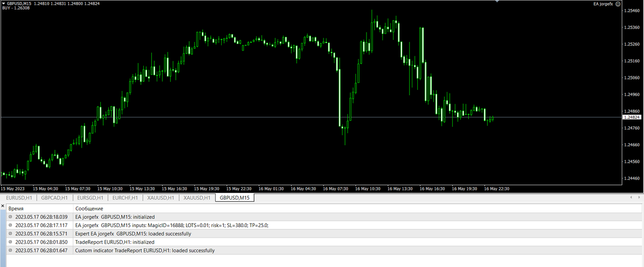Switch to the GBPCAD,H1 chart tab
644x267 pixels.
click(x=54, y=198)
